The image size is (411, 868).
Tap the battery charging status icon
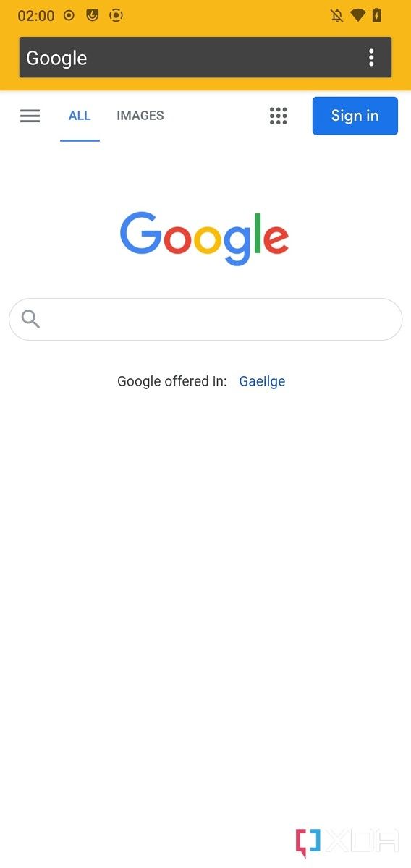pos(377,15)
